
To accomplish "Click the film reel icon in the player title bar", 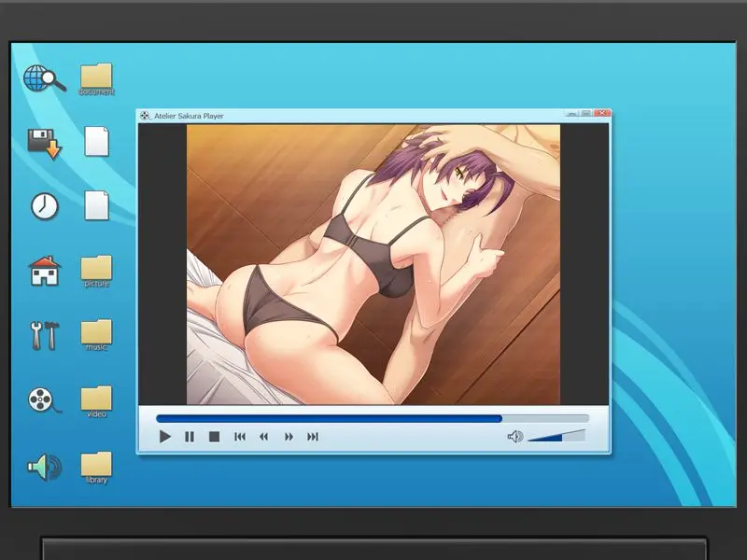I will 145,116.
